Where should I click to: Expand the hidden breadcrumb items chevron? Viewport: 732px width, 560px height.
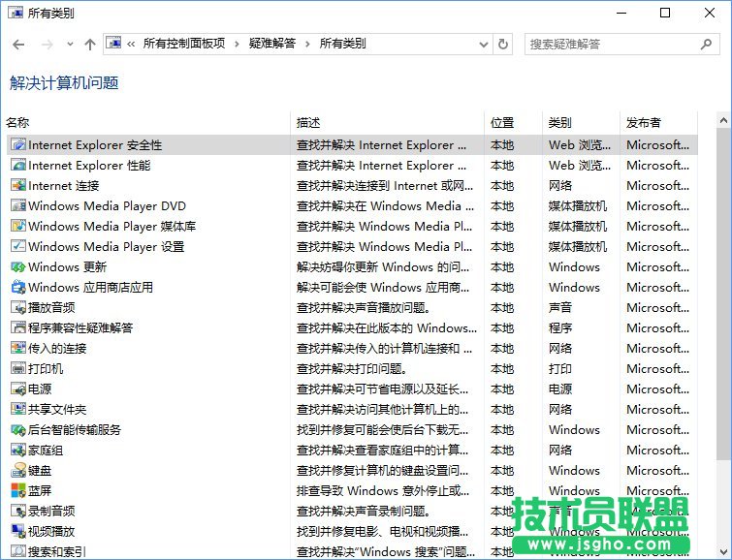pyautogui.click(x=131, y=45)
